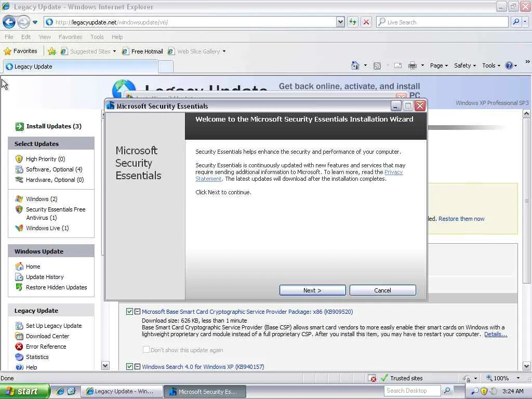
Task: Uncheck the Microsoft Base Smart Card update checkbox
Action: coord(129,312)
